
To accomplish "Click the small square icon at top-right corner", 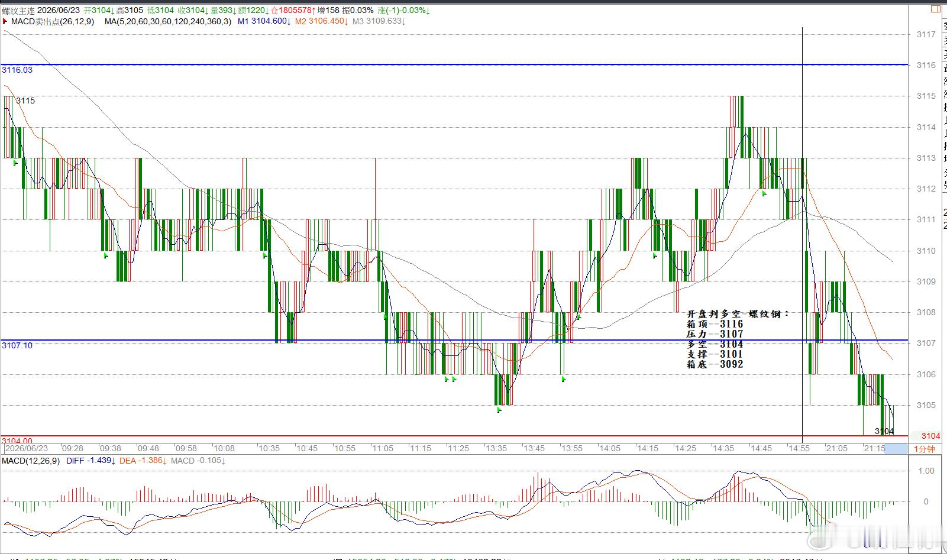I will coord(936,9).
